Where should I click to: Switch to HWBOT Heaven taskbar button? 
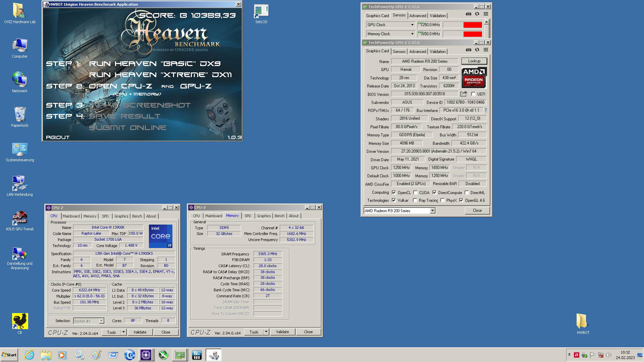(214, 355)
